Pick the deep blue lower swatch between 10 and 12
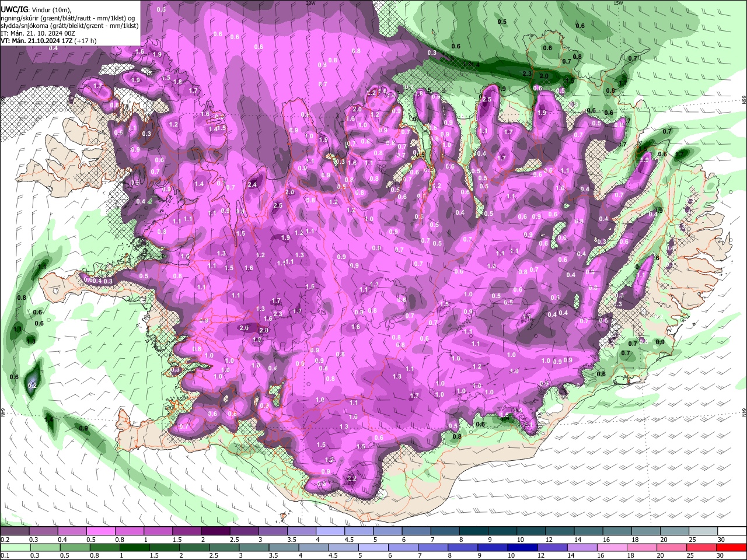 tap(523, 547)
